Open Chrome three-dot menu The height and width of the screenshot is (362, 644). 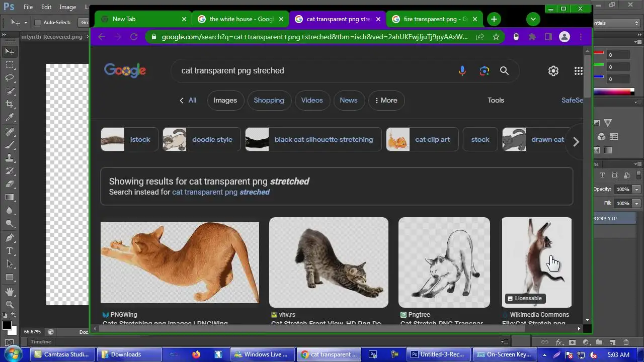point(581,37)
